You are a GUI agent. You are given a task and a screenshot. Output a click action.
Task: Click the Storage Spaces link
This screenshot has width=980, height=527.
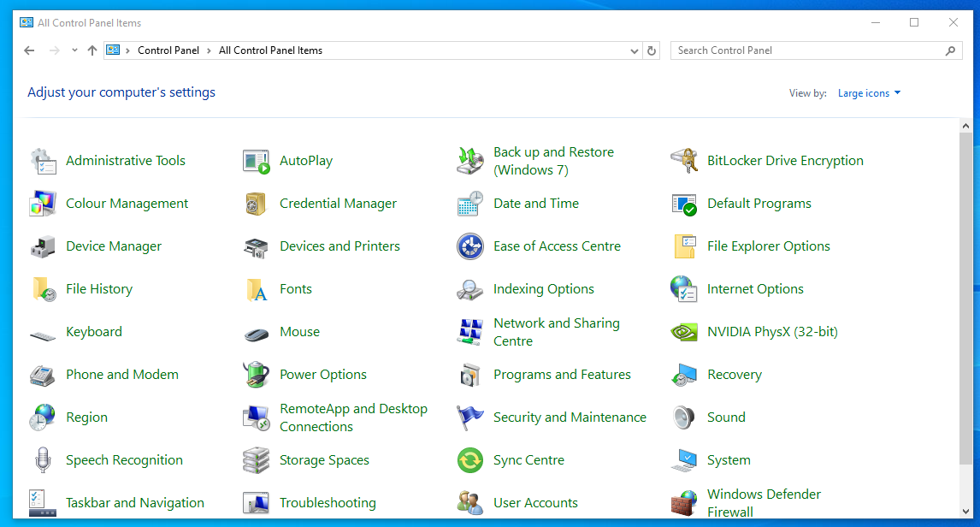(324, 461)
